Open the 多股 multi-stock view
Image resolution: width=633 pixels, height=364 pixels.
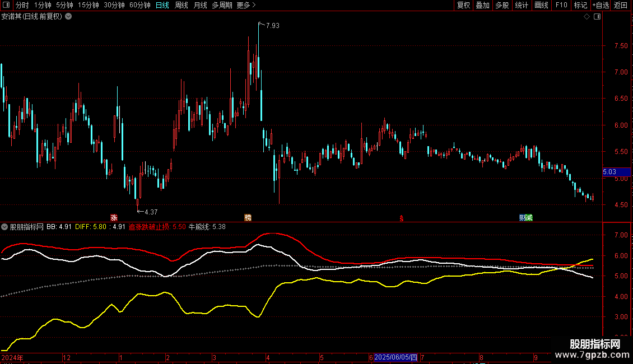[x=502, y=5]
